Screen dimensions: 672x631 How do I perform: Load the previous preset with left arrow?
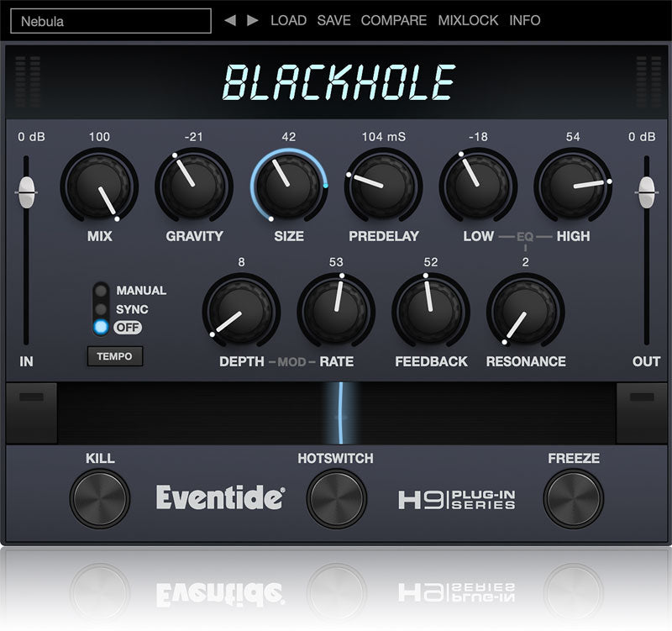(x=230, y=20)
